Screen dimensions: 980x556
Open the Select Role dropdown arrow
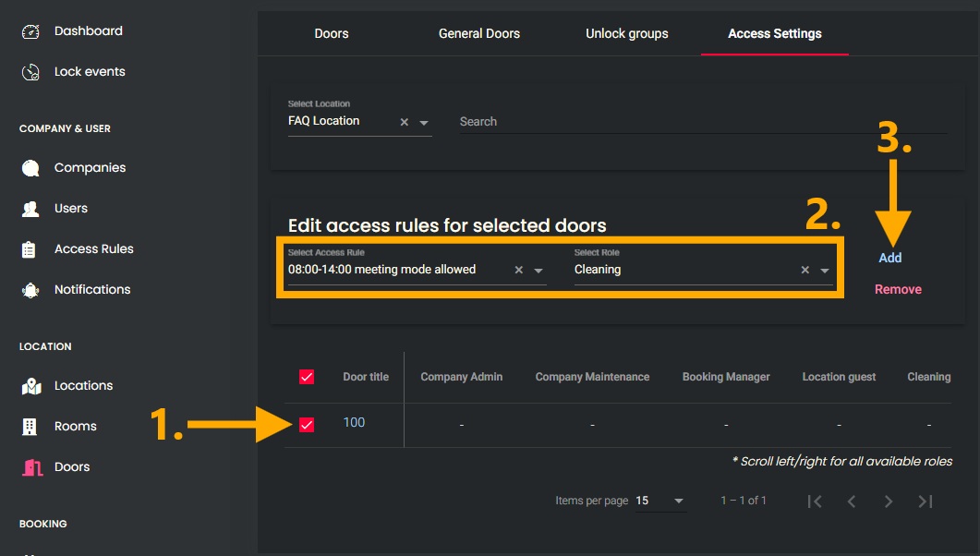click(825, 271)
